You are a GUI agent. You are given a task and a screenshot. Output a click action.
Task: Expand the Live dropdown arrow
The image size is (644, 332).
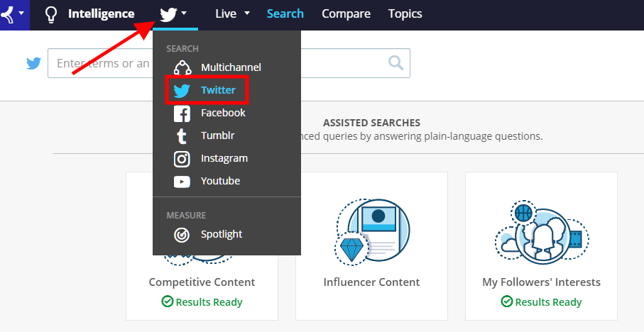[x=247, y=13]
